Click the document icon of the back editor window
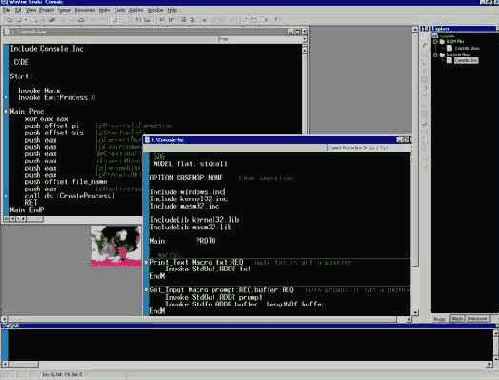Viewport: 499px width, 380px height. click(x=7, y=32)
